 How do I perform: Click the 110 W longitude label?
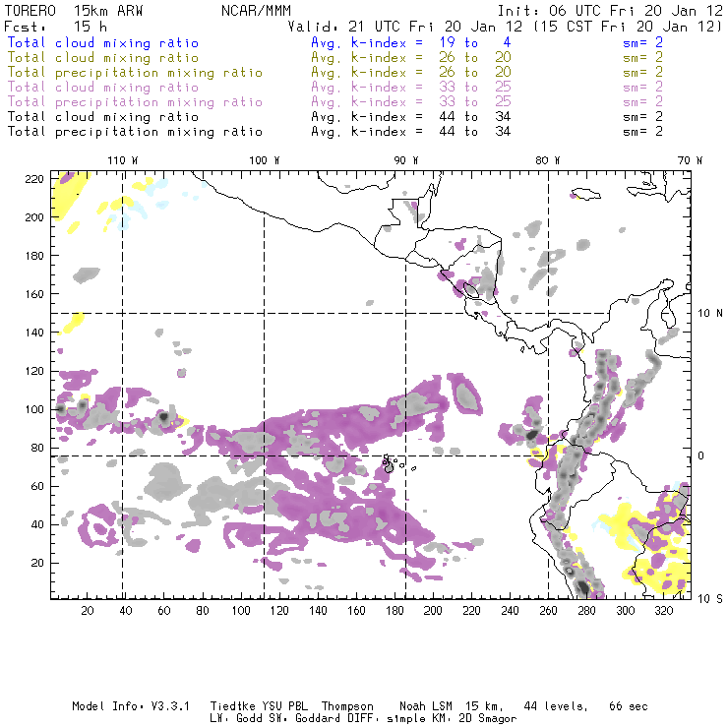(122, 159)
